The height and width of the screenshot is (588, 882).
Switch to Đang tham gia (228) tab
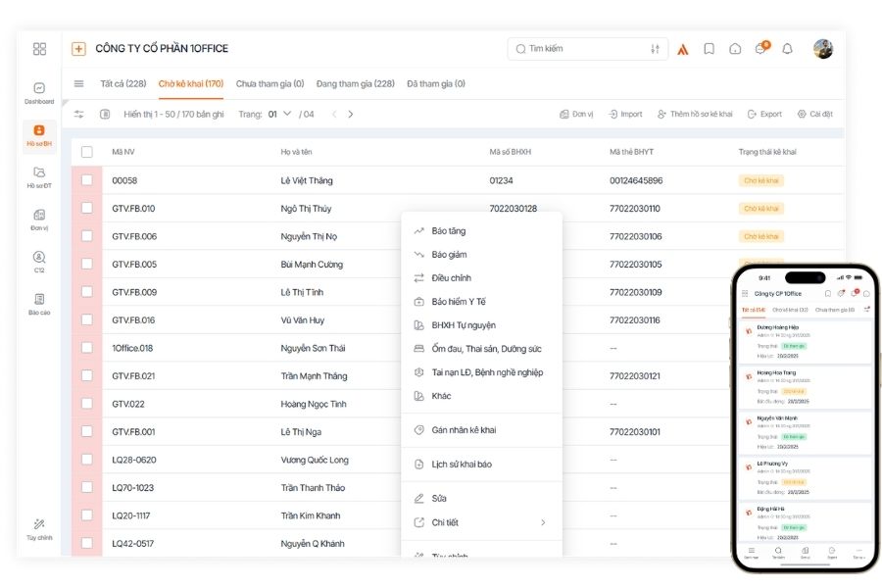click(x=356, y=84)
